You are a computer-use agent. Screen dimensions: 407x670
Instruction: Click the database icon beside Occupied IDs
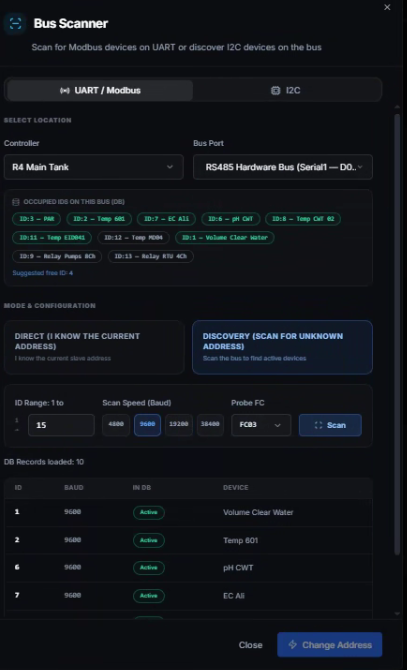(x=16, y=202)
